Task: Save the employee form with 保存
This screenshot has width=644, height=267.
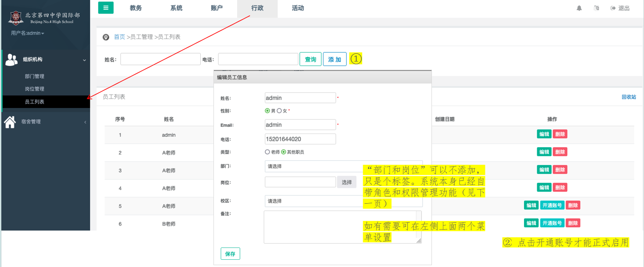Action: tap(230, 254)
